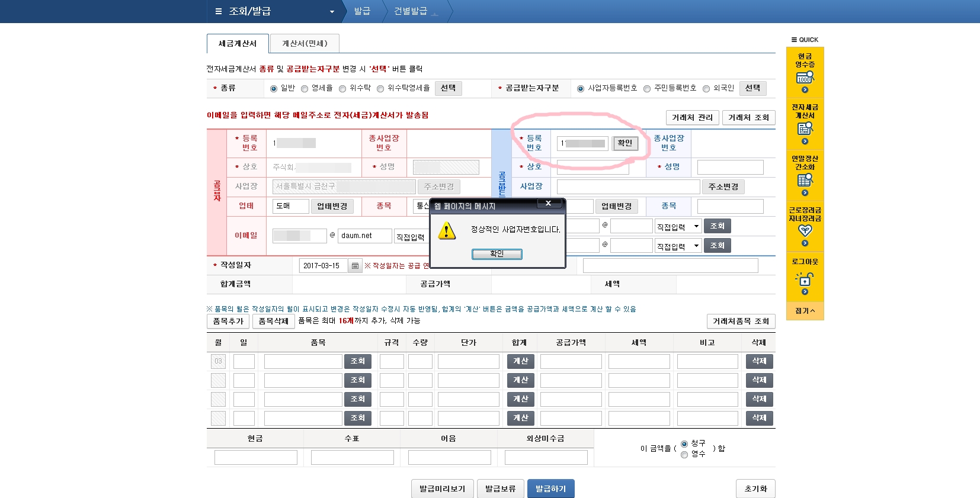980x498 pixels.
Task: Click 선택 next to 공급받는자구분 options
Action: 752,88
